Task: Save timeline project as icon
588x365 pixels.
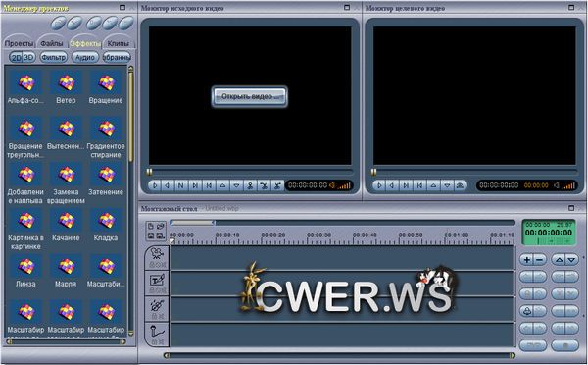Action: point(161,235)
